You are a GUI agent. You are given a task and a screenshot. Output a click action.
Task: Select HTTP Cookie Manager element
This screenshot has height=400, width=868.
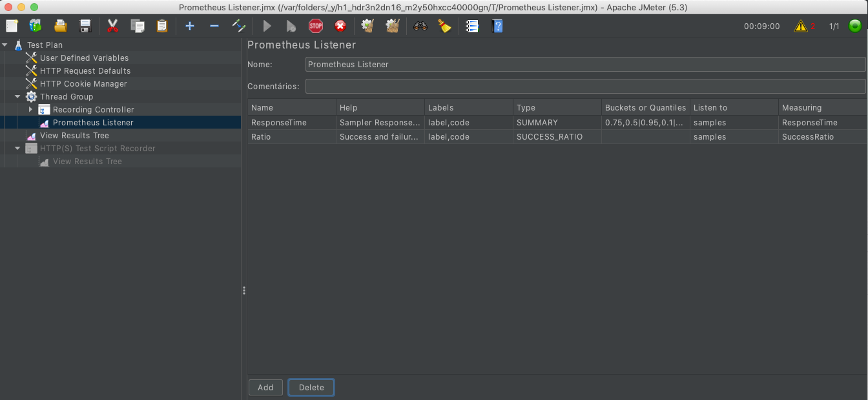tap(83, 84)
